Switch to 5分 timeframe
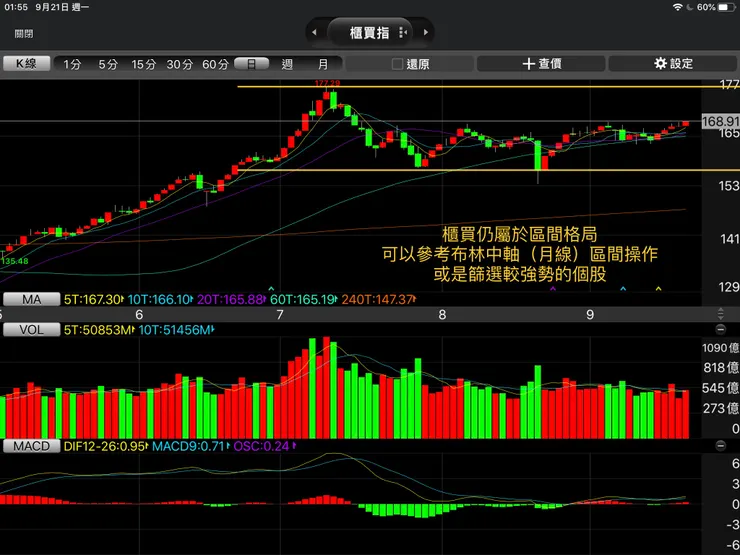The image size is (740, 555). point(108,64)
